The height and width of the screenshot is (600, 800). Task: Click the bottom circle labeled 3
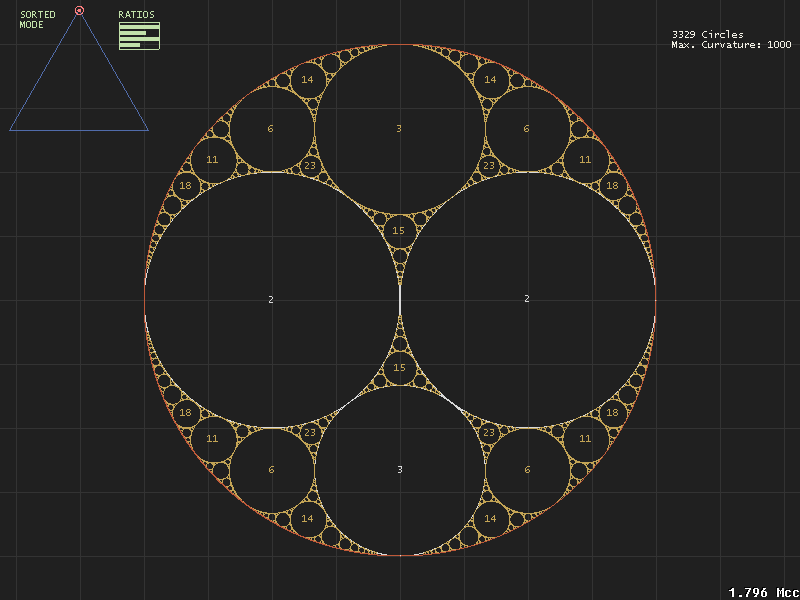[400, 466]
